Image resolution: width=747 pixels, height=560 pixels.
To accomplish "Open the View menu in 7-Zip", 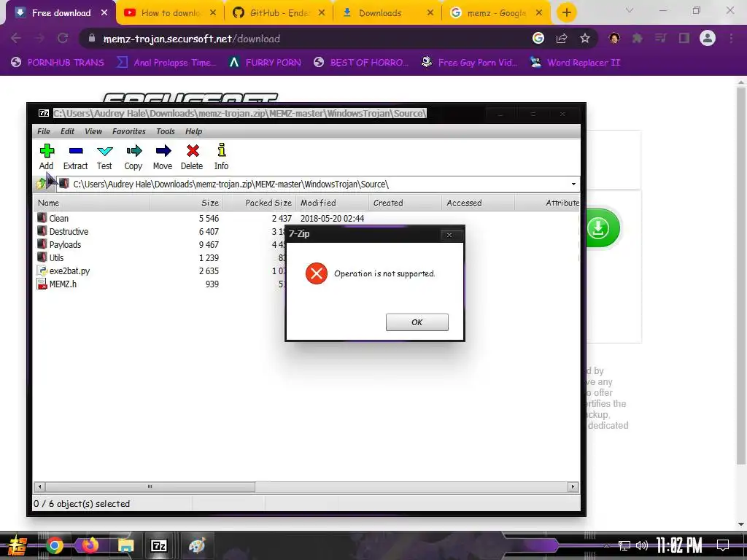I will point(93,131).
